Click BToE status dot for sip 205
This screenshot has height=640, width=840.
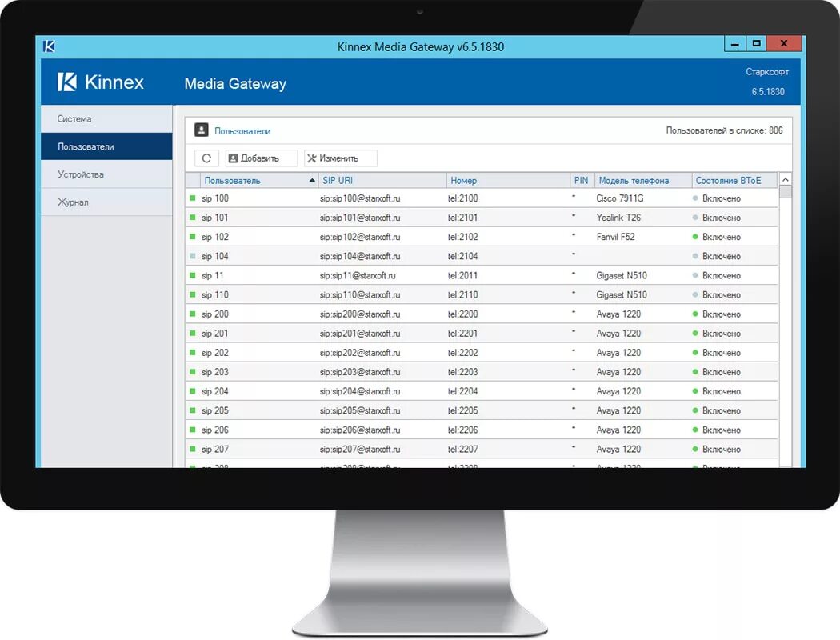point(695,410)
